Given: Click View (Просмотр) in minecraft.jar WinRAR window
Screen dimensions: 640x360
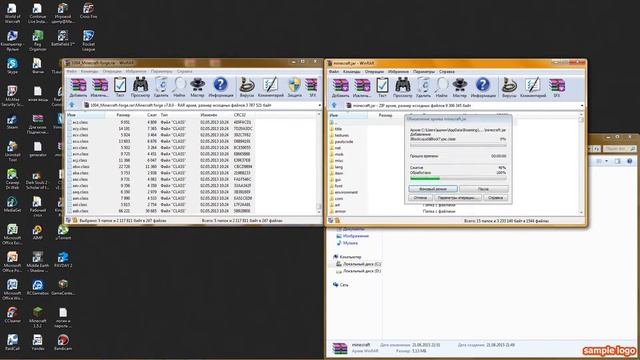Looking at the screenshot, I should pyautogui.click(x=402, y=88).
